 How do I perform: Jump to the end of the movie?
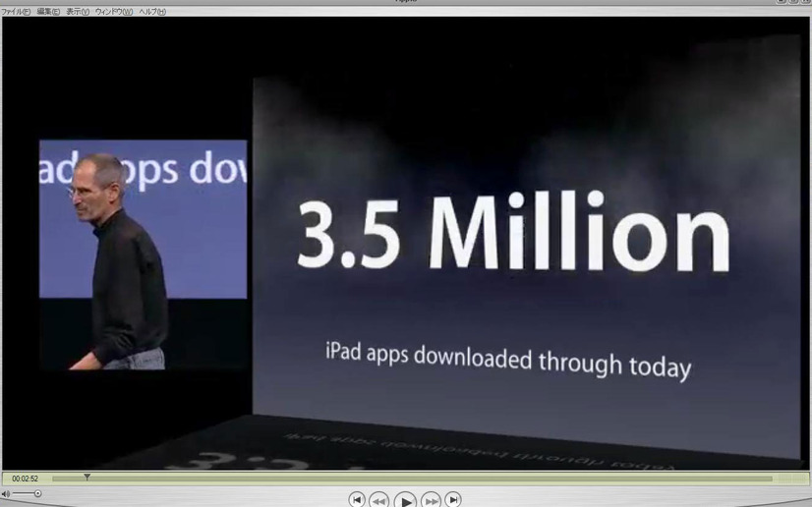click(453, 499)
